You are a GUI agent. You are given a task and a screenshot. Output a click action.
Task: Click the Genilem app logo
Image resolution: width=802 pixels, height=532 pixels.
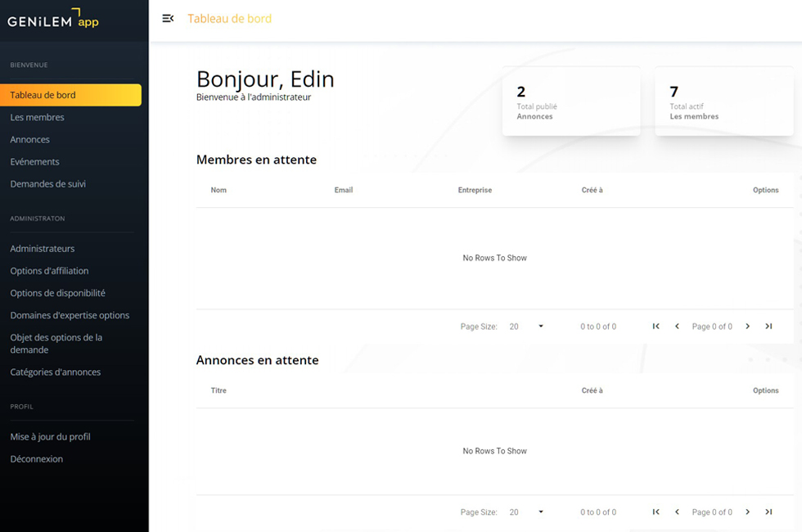pos(54,20)
